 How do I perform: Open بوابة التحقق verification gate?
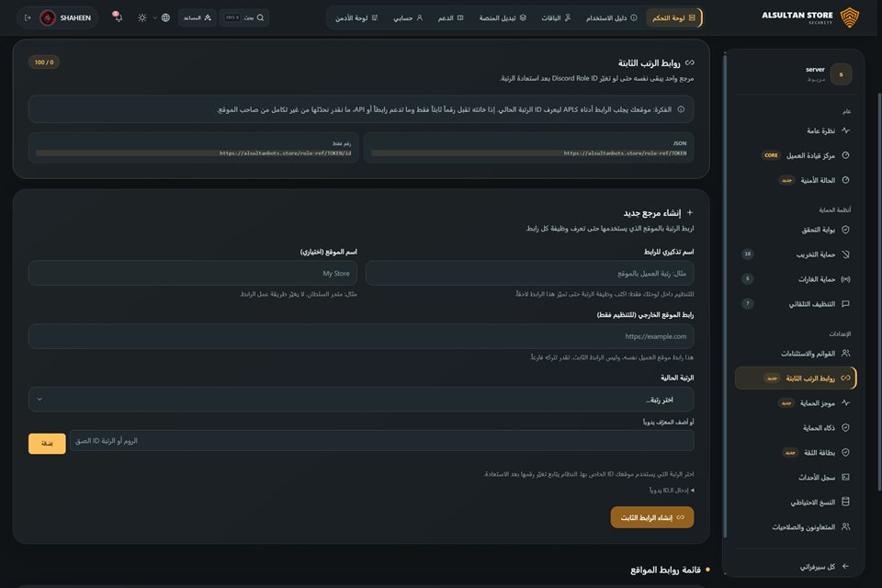[796, 230]
